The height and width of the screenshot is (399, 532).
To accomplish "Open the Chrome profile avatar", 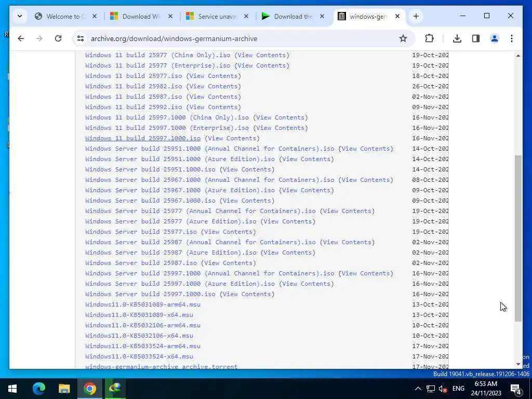I will 495,38.
